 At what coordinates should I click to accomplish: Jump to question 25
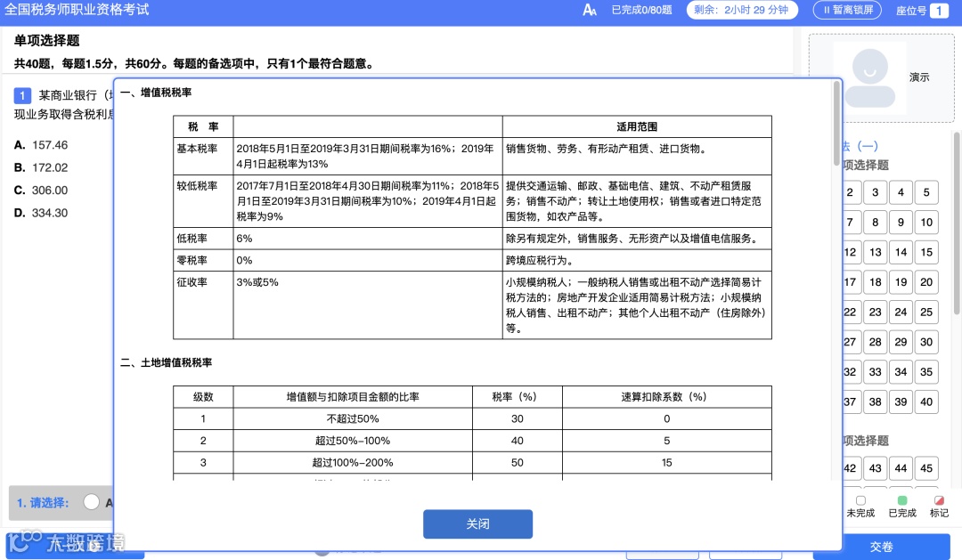(x=926, y=312)
